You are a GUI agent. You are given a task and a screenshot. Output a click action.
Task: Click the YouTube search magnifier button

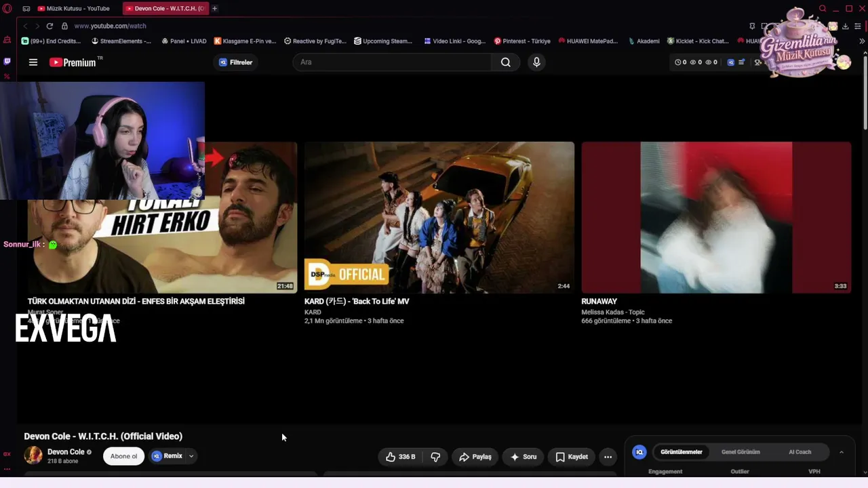click(x=505, y=62)
